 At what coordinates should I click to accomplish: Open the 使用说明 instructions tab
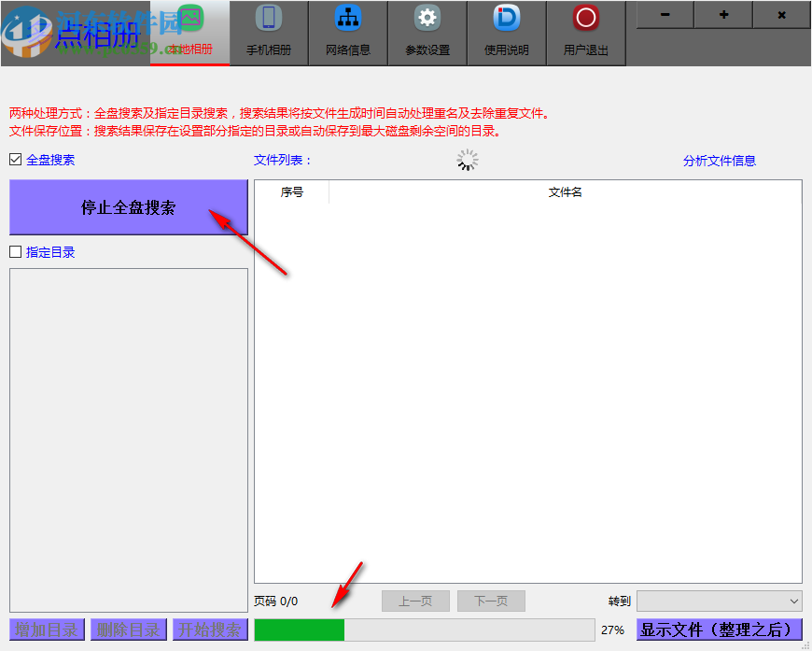[x=507, y=34]
